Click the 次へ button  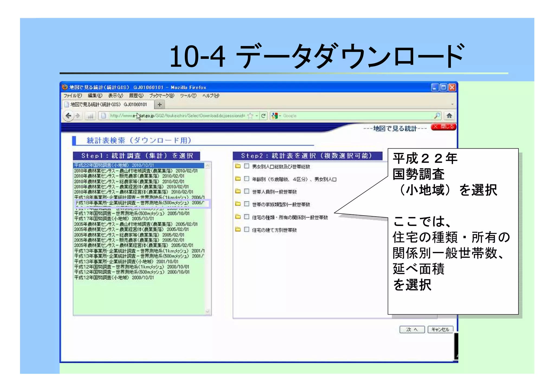pos(412,329)
